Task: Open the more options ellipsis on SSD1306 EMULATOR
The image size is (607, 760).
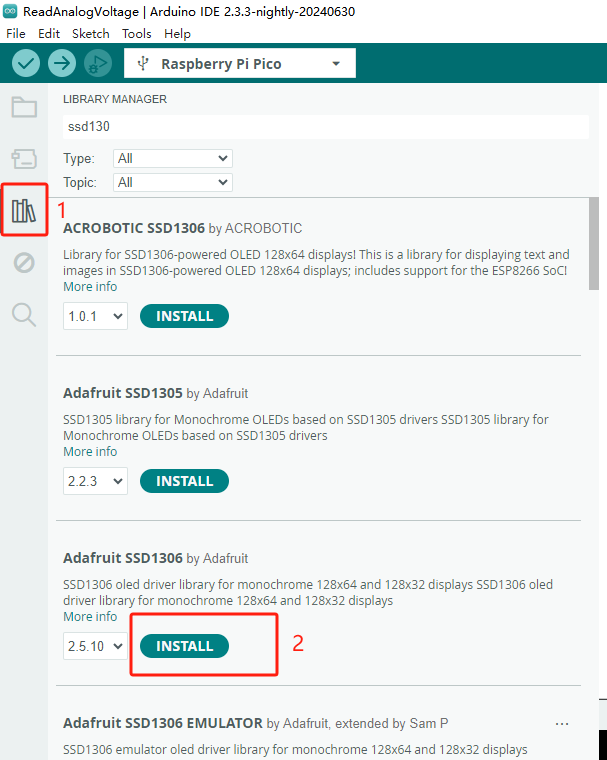Action: click(562, 724)
